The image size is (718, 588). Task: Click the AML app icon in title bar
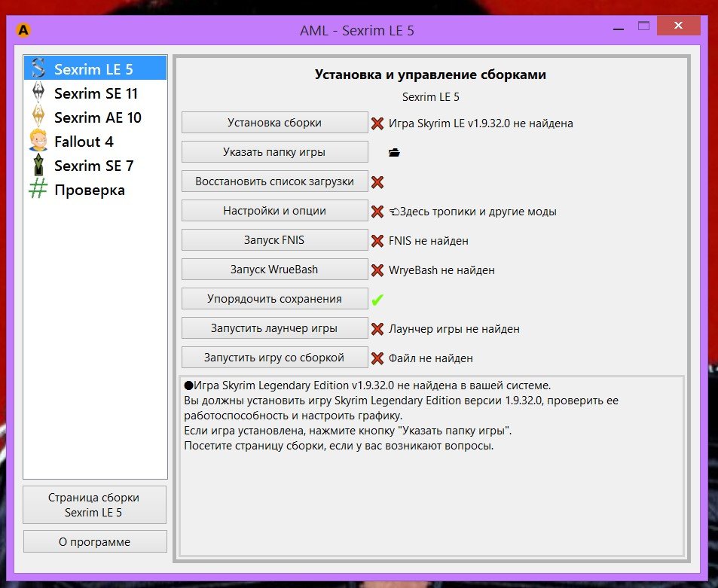tap(23, 31)
